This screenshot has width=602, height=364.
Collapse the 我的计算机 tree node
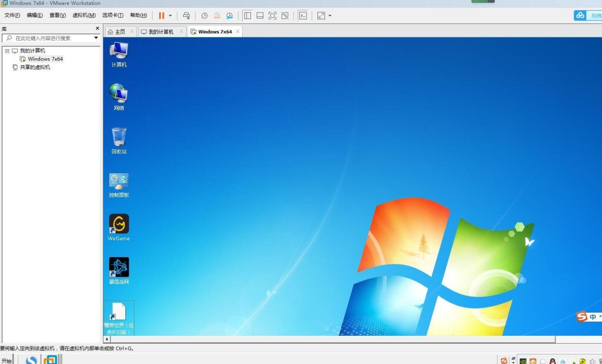(7, 51)
